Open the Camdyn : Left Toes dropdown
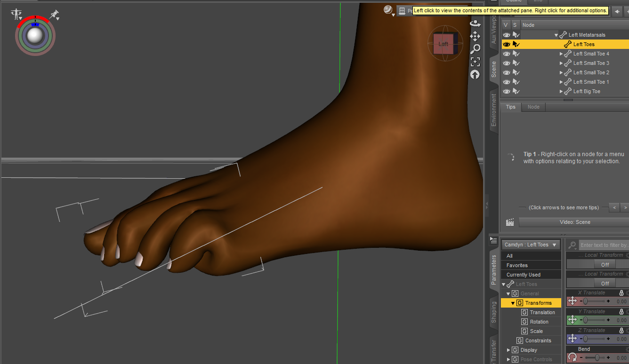The image size is (629, 364). (531, 245)
